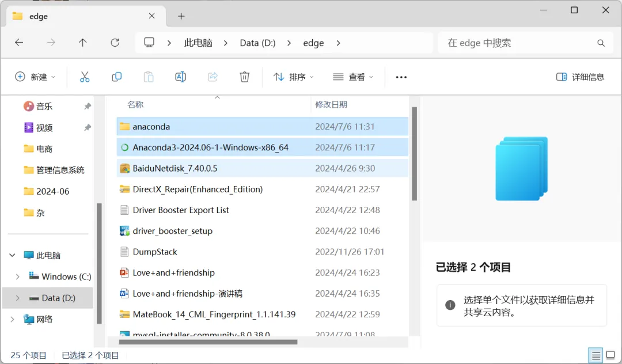Click the Anaconda3 installer green ring icon
Screen dimensions: 622x364
(x=124, y=147)
